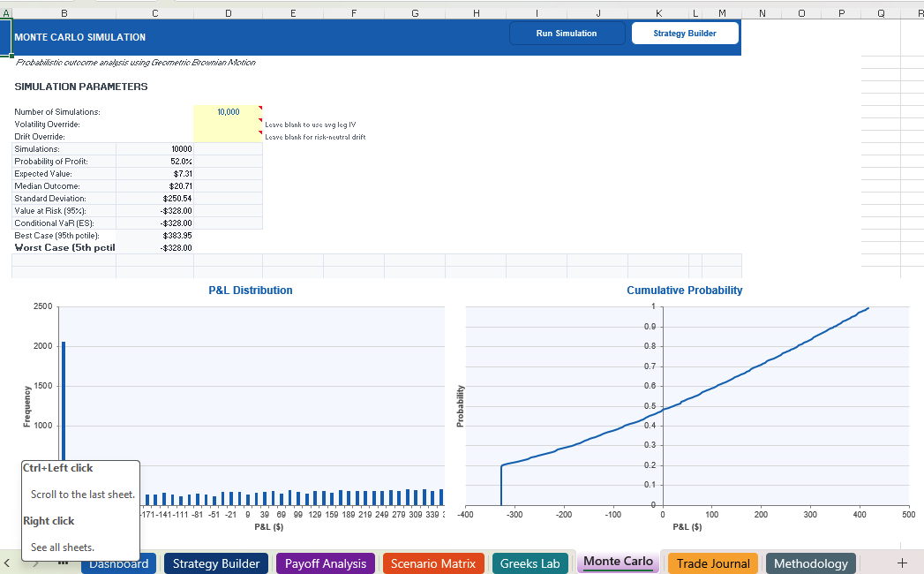Select the Scenario Matrix tab
This screenshot has width=924, height=574.
click(433, 563)
